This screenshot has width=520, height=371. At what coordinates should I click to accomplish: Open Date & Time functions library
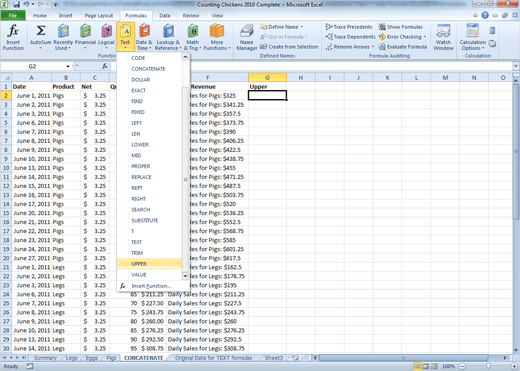click(144, 37)
